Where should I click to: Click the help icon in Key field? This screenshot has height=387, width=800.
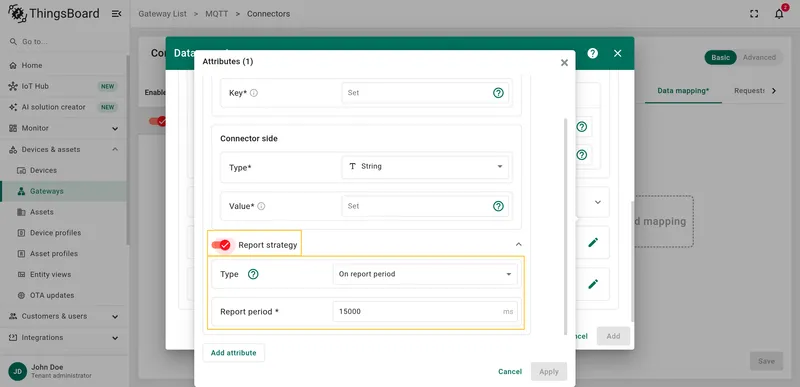[x=498, y=93]
